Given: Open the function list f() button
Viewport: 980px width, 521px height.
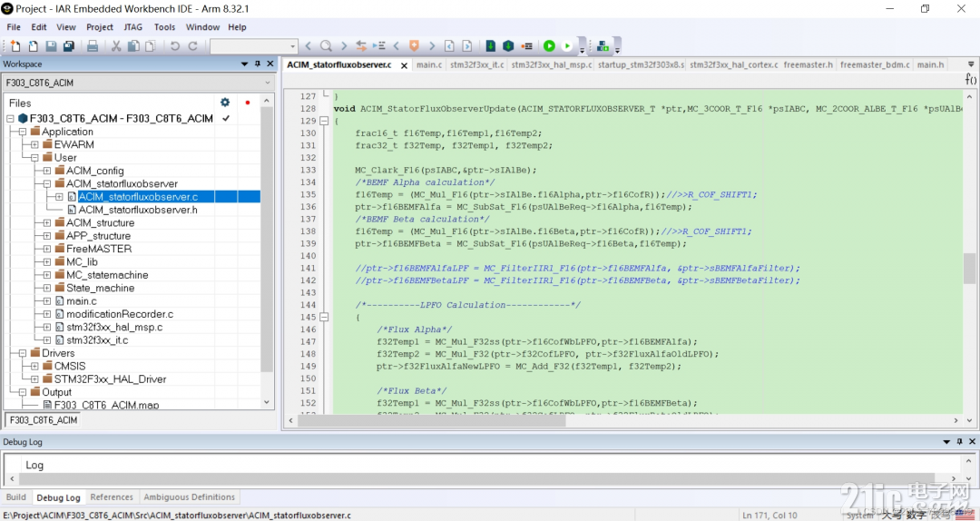Looking at the screenshot, I should point(971,80).
